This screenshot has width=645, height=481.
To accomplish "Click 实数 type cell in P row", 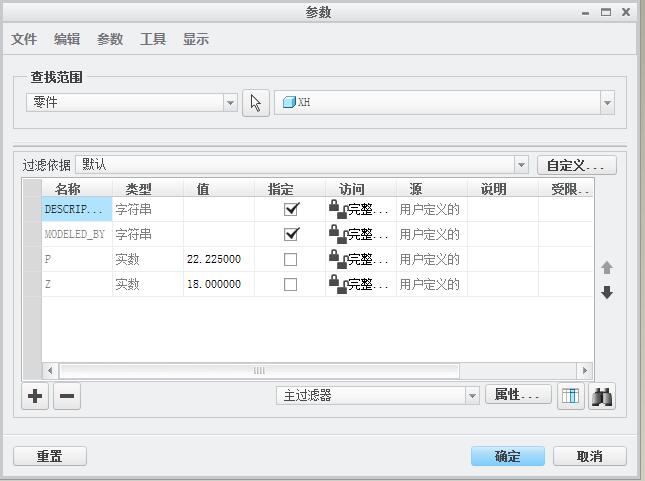I will coord(148,259).
